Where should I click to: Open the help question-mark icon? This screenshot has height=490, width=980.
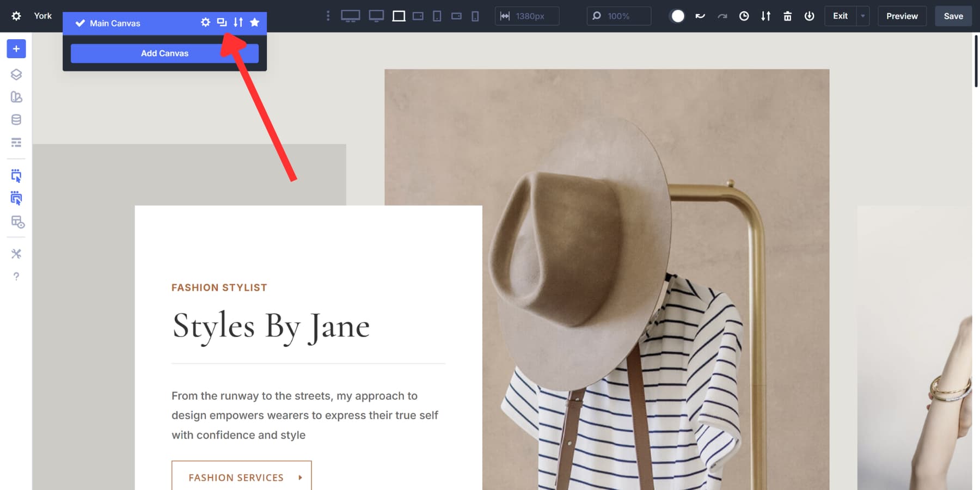point(16,277)
